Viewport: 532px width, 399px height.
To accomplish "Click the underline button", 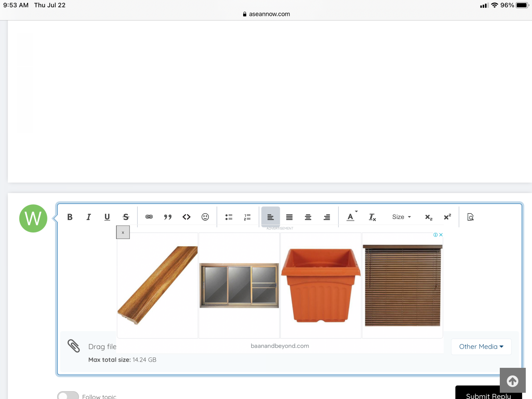I will click(107, 217).
